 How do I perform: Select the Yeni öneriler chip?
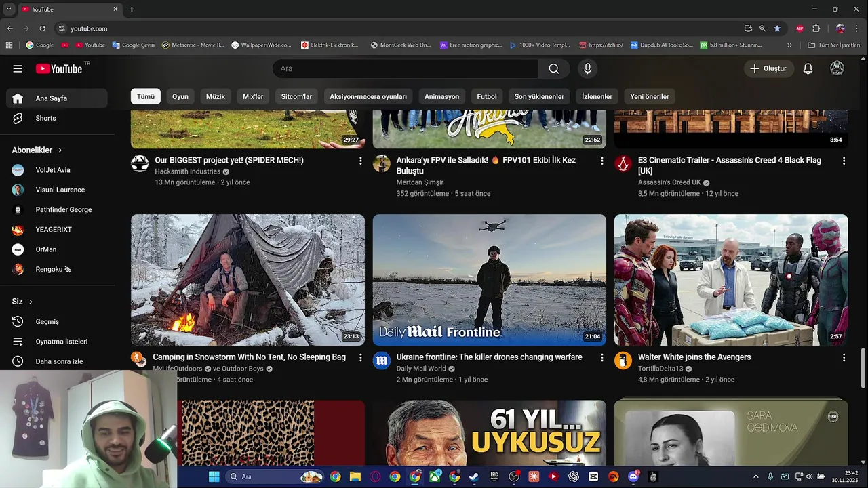pyautogui.click(x=650, y=96)
